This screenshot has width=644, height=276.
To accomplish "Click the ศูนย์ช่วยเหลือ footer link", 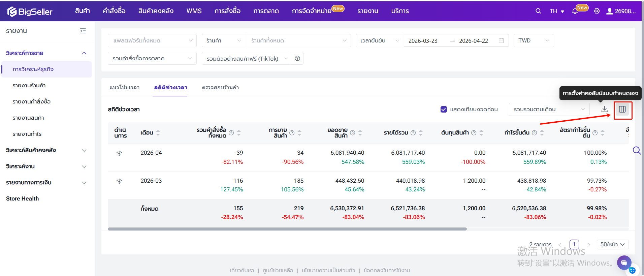I will click(278, 270).
